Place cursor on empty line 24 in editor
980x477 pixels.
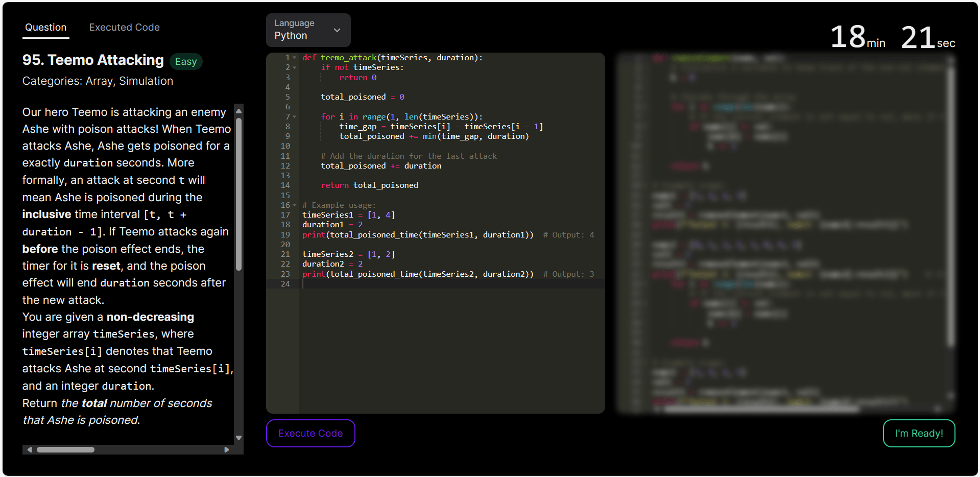(449, 284)
